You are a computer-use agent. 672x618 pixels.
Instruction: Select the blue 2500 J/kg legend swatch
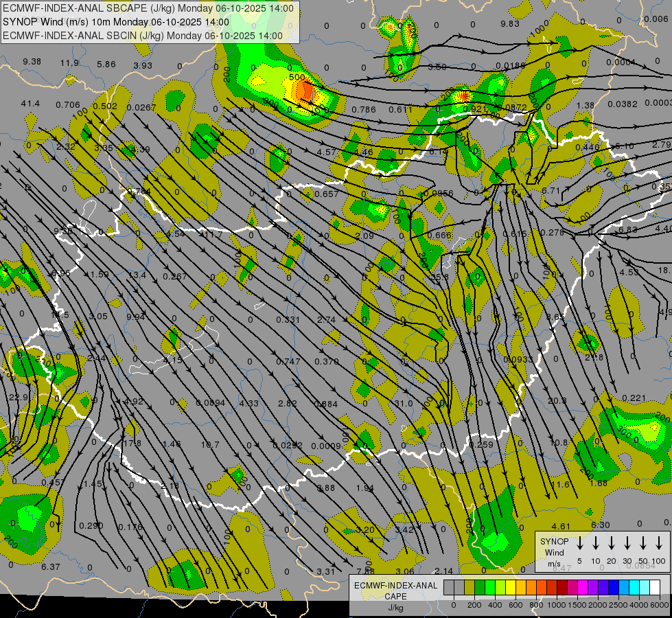click(613, 588)
